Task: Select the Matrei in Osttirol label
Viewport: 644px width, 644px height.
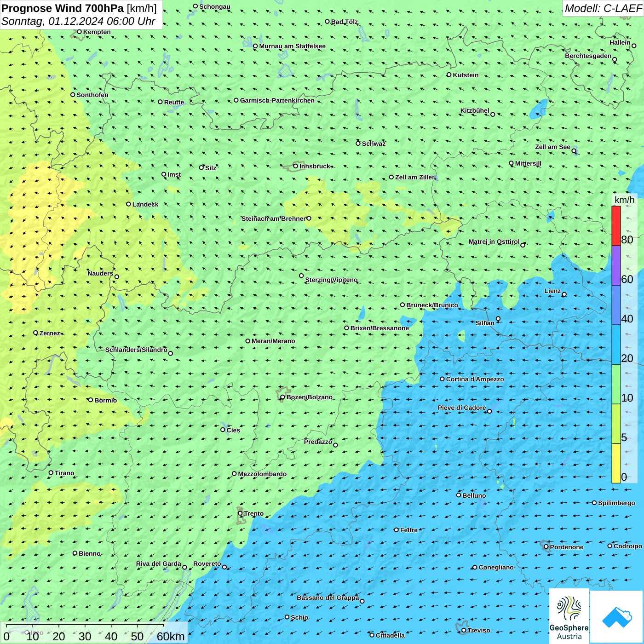Action: point(494,241)
